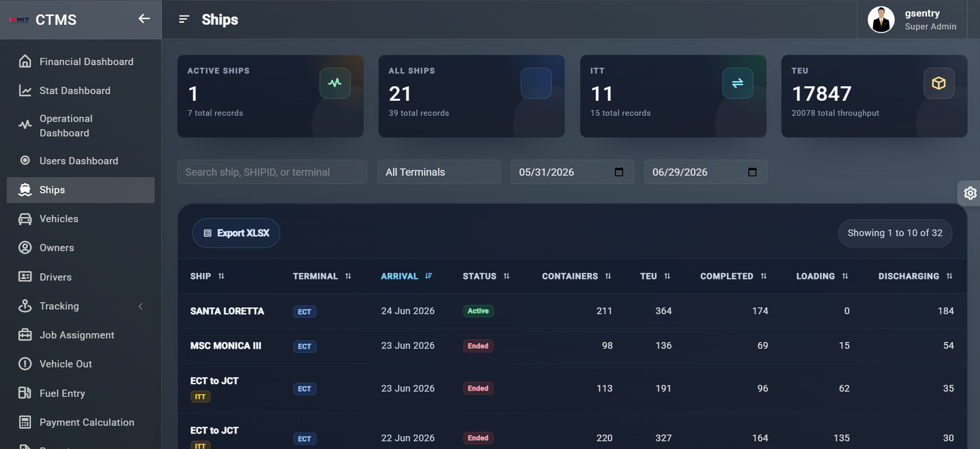The image size is (980, 449).
Task: Click Ended badge in MSC MONICA III row
Action: click(x=478, y=346)
